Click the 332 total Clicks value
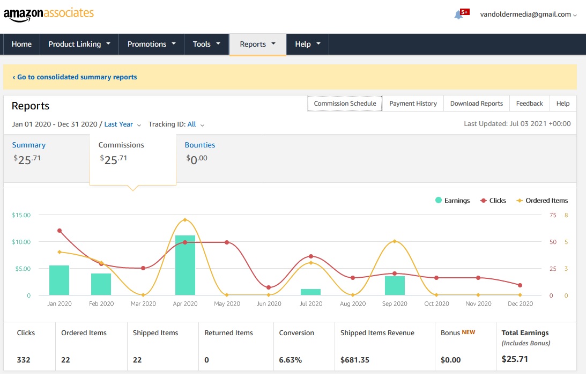 tap(24, 360)
